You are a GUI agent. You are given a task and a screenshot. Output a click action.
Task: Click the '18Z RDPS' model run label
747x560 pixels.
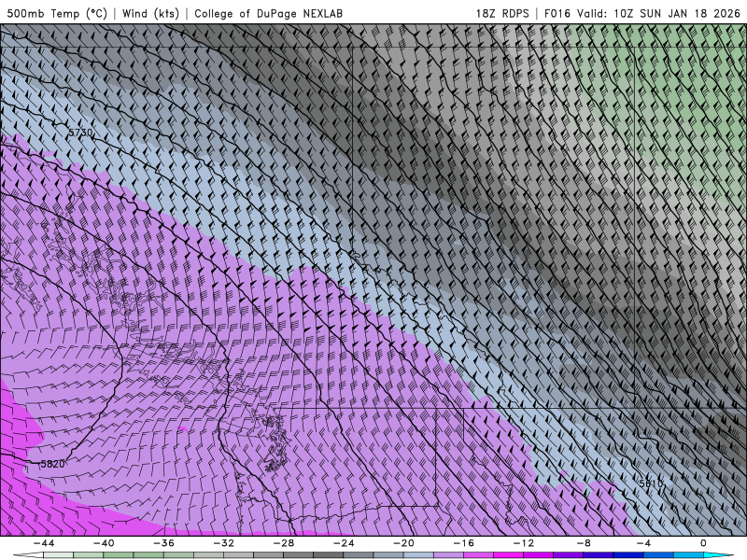(502, 13)
